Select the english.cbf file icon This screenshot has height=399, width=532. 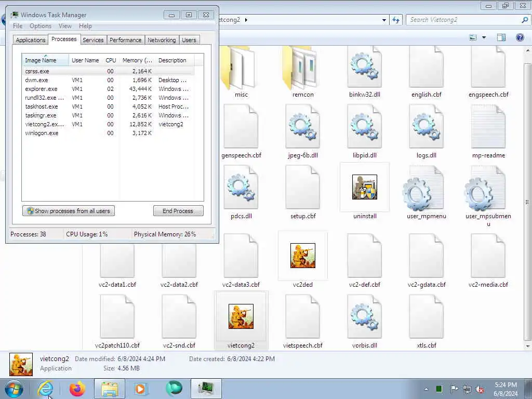click(x=426, y=67)
